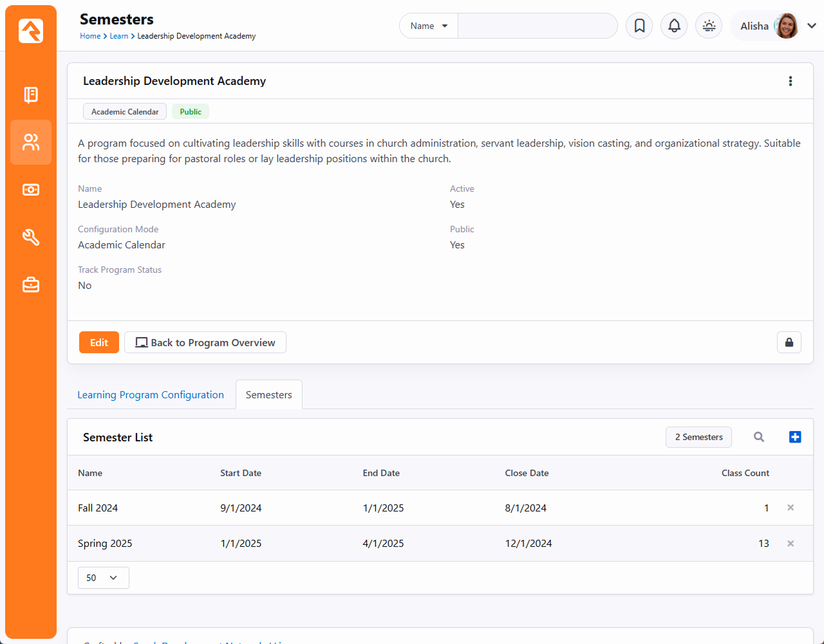
Task: Add a new semester with plus icon
Action: point(795,437)
